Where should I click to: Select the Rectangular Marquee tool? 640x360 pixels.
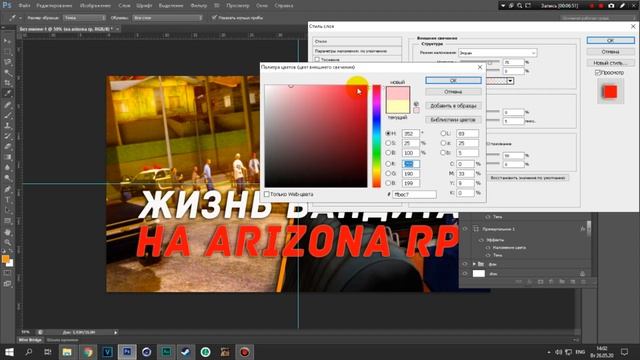point(7,52)
